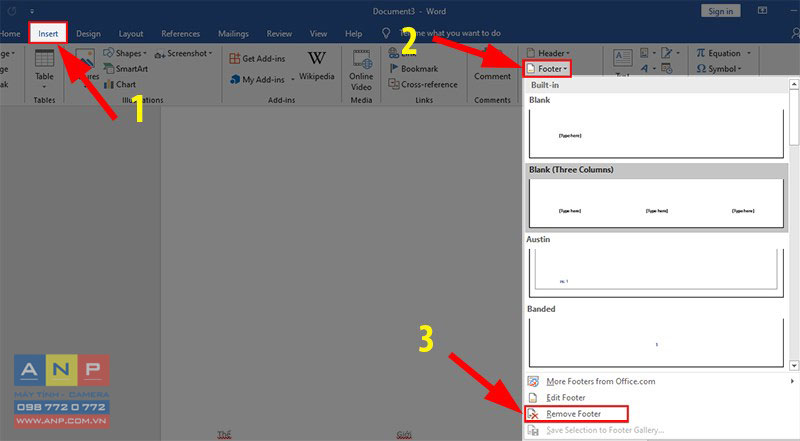Expand the Equation dropdown arrow
Screen dimensions: 800x441
749,53
